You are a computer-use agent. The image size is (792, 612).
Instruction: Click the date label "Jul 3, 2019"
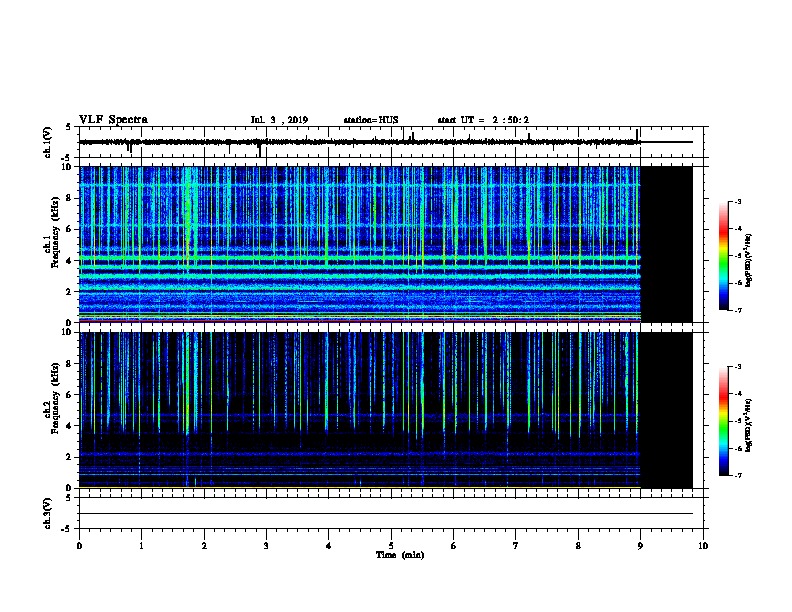[279, 120]
